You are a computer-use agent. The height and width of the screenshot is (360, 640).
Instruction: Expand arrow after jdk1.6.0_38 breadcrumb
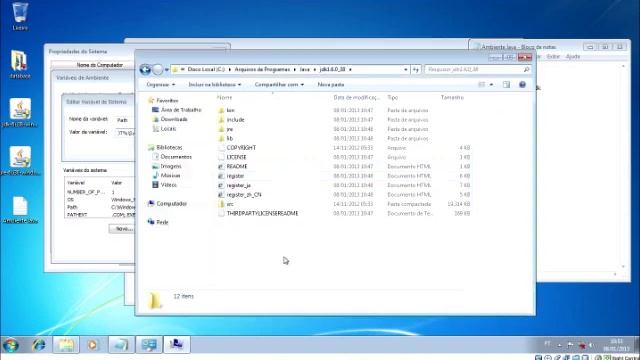pos(350,70)
